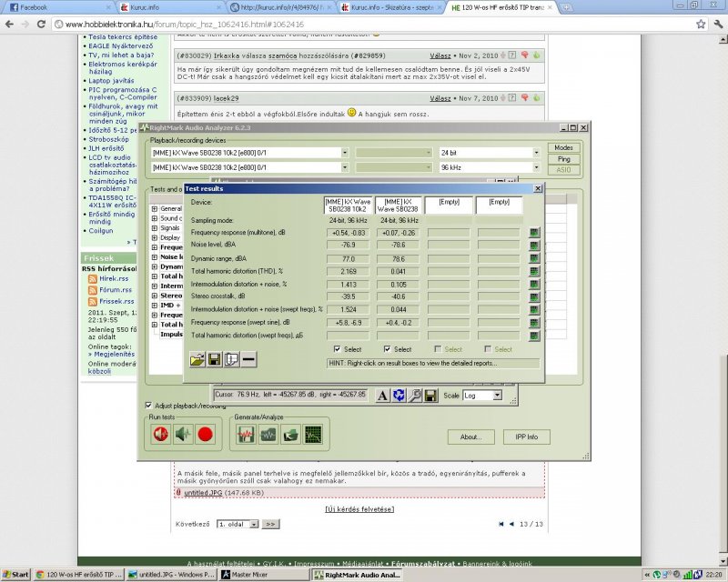Open the recording device dropdown
The width and height of the screenshot is (728, 582).
tap(344, 167)
